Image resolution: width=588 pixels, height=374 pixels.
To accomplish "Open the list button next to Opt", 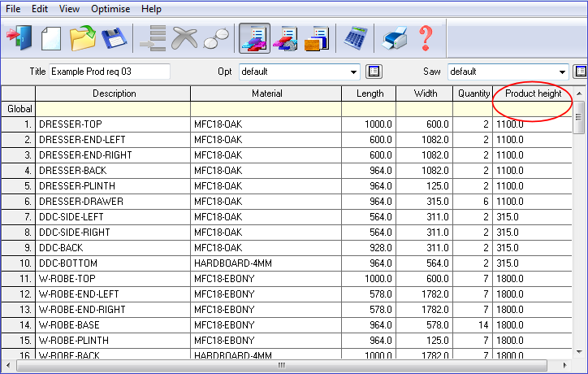I will pyautogui.click(x=374, y=72).
